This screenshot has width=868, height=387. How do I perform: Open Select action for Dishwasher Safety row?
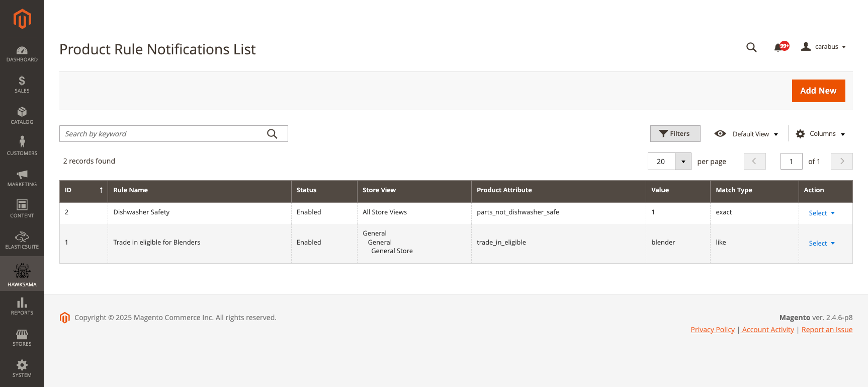[x=822, y=213]
